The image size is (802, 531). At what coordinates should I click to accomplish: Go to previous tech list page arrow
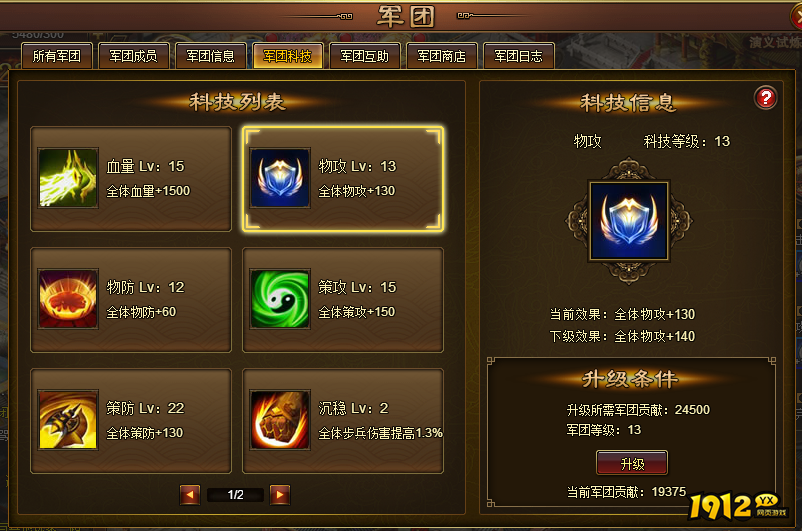tap(190, 495)
